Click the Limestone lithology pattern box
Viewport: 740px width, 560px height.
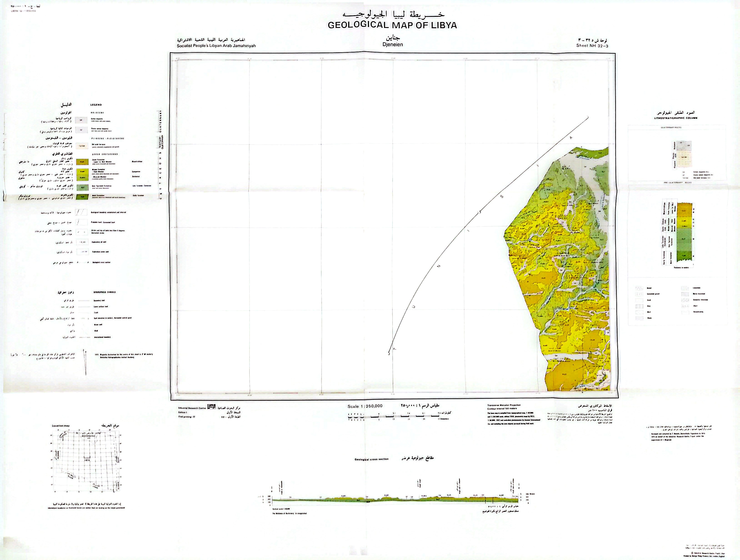(x=685, y=288)
